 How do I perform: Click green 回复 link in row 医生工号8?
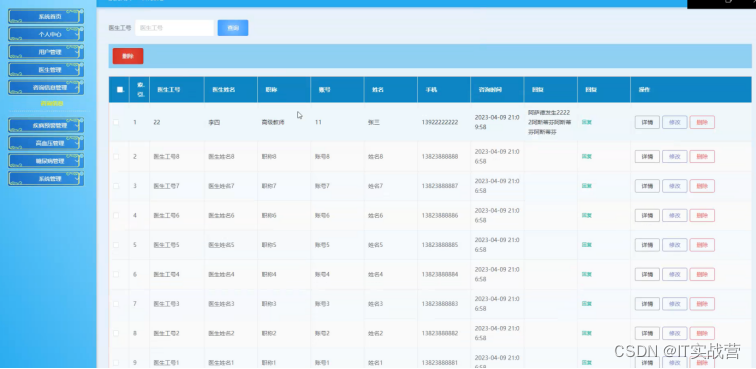point(586,156)
